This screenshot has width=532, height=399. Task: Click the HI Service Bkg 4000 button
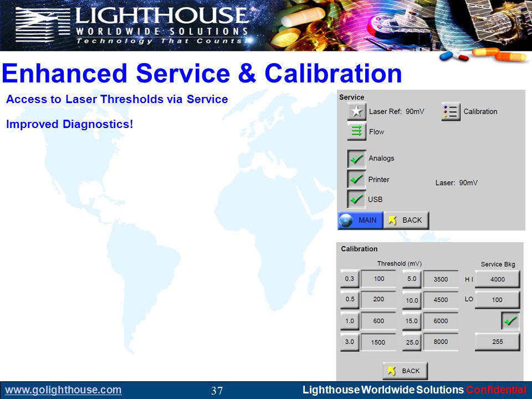click(x=497, y=279)
